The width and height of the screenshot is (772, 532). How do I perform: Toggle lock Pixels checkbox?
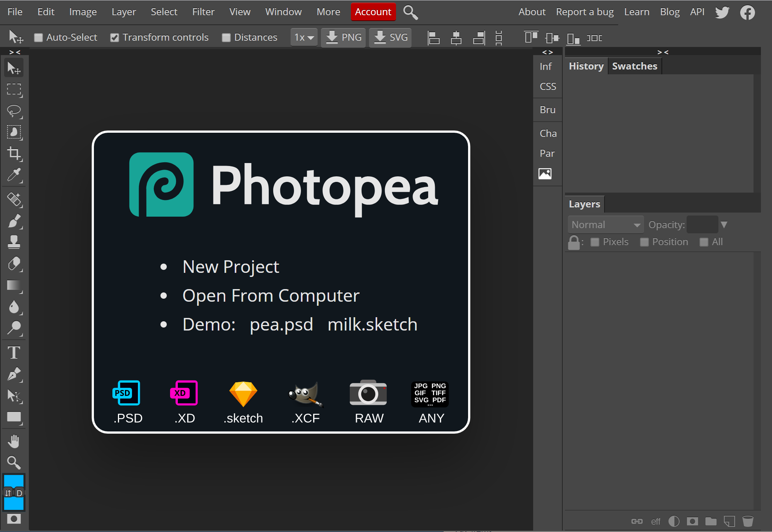595,242
